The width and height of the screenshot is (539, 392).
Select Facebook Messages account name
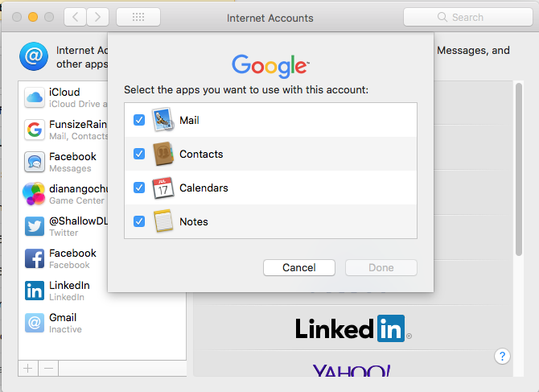click(72, 156)
